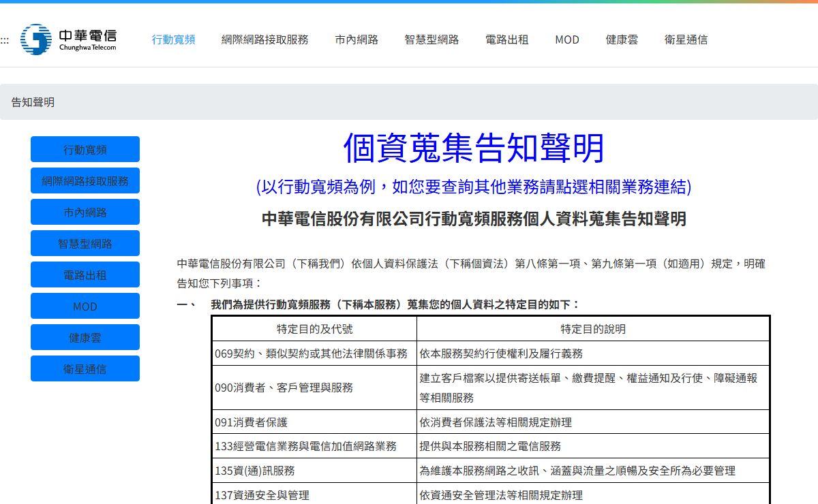The width and height of the screenshot is (818, 504).
Task: Open 健康雲 from the top navigation
Action: (x=622, y=40)
